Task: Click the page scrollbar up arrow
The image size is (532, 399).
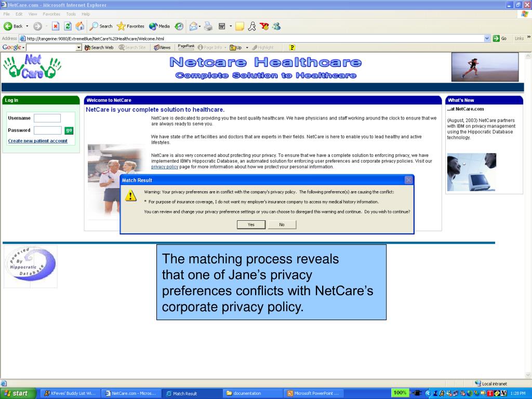Action: coord(528,56)
